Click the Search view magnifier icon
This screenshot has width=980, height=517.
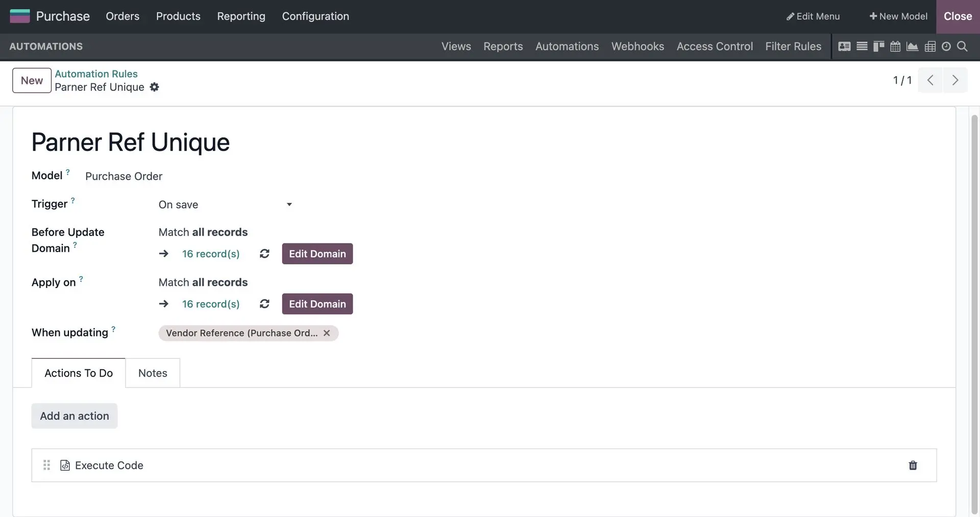point(962,46)
